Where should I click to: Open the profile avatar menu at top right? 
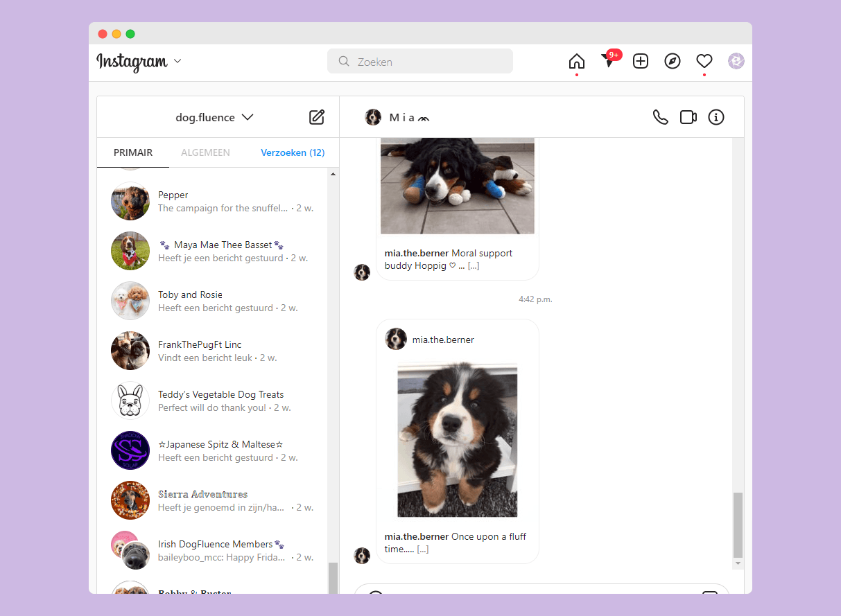[x=736, y=61]
